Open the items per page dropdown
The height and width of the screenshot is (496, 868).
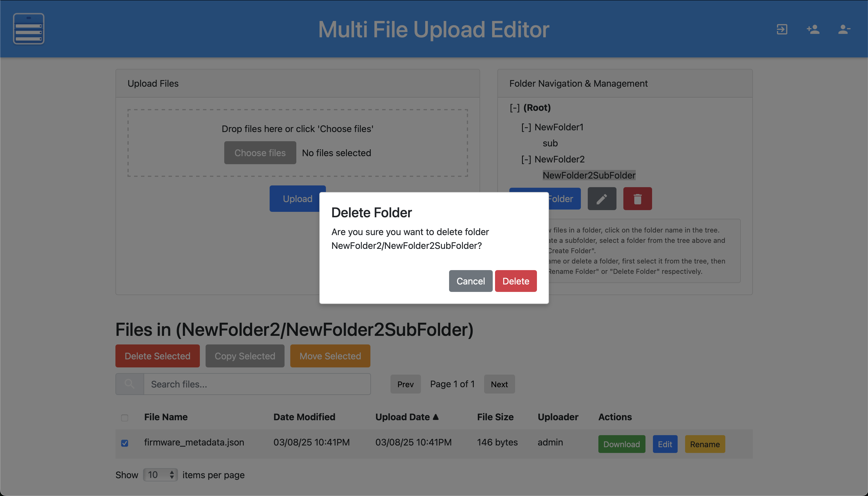(x=160, y=474)
